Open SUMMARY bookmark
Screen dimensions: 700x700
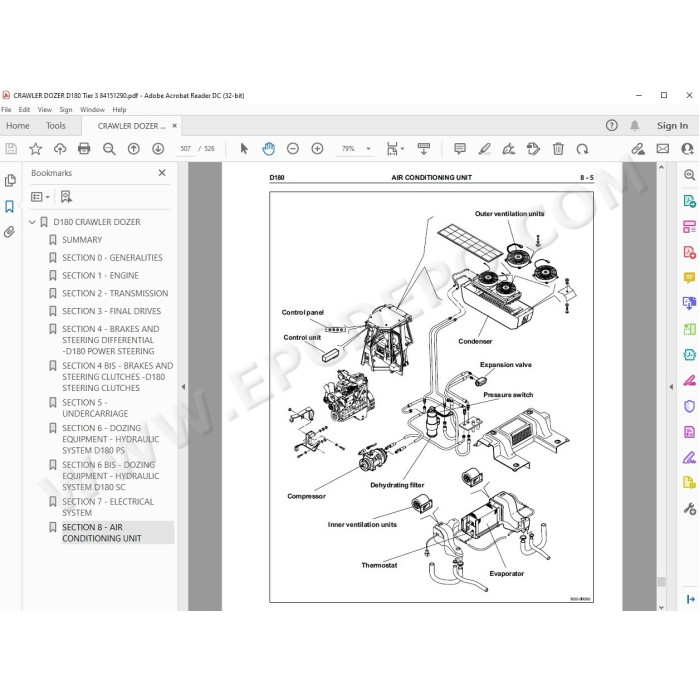point(82,240)
